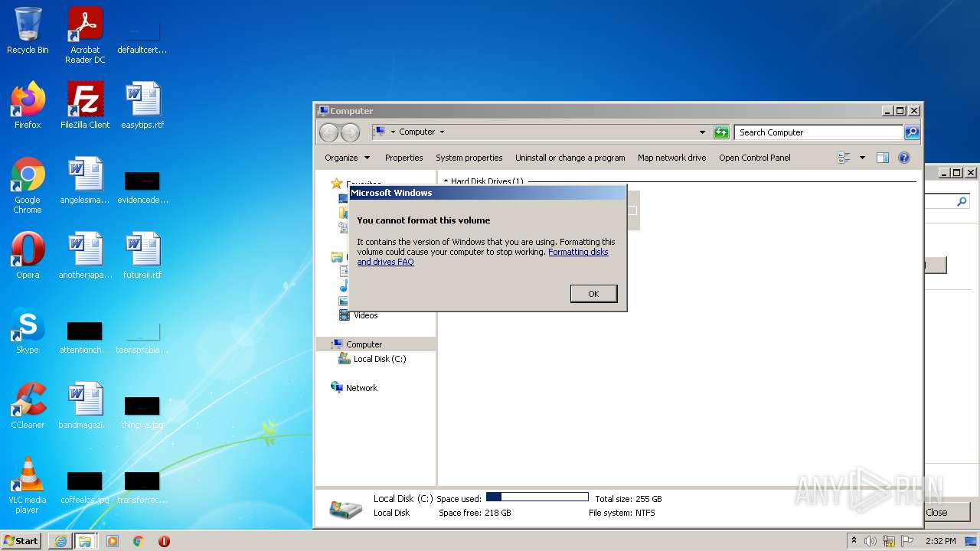This screenshot has width=980, height=551.
Task: Select thingva.jpg desktop file
Action: [x=142, y=412]
